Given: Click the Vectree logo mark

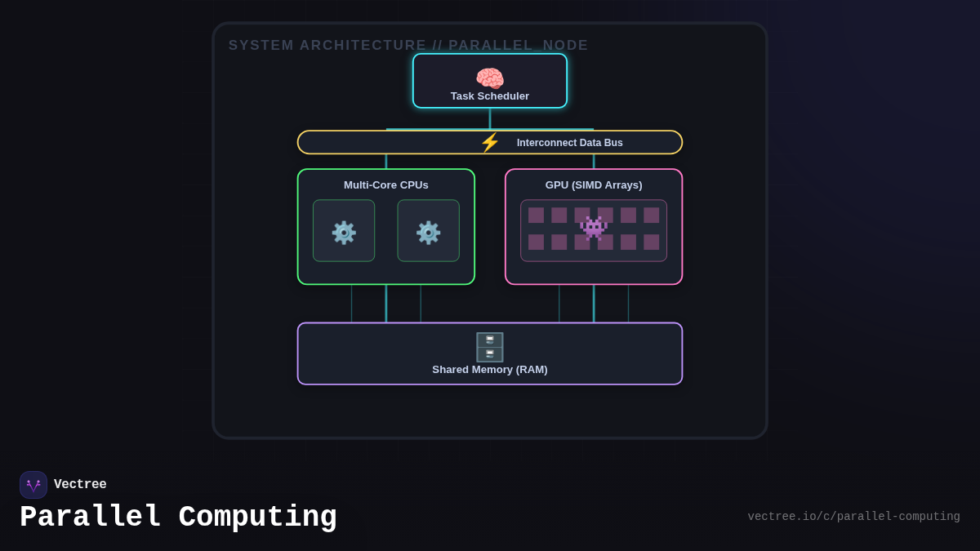Looking at the screenshot, I should 33,484.
